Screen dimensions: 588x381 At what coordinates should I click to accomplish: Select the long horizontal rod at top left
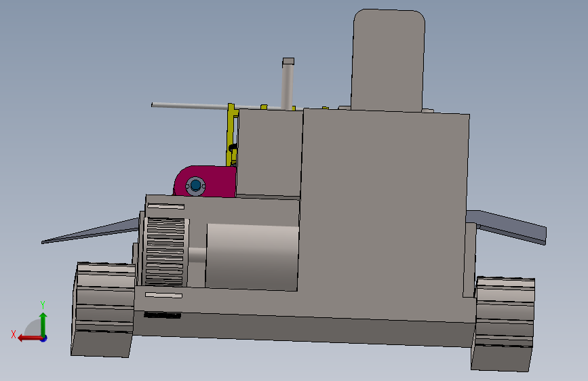[189, 106]
